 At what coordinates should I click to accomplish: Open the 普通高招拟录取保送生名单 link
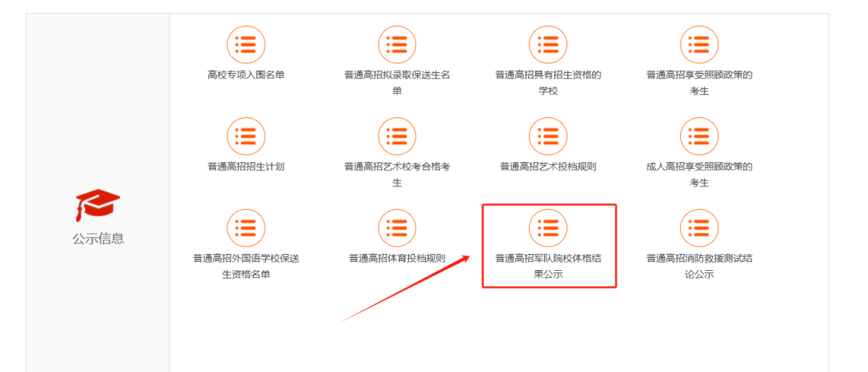[x=397, y=83]
